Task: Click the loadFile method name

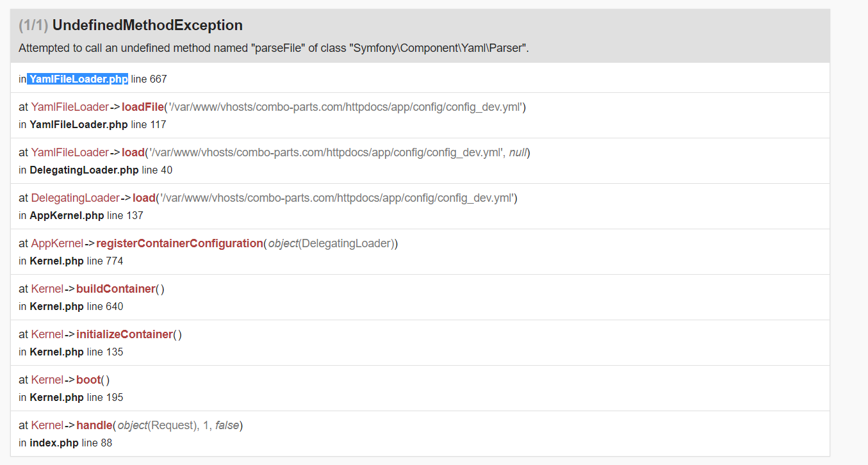Action: point(143,107)
